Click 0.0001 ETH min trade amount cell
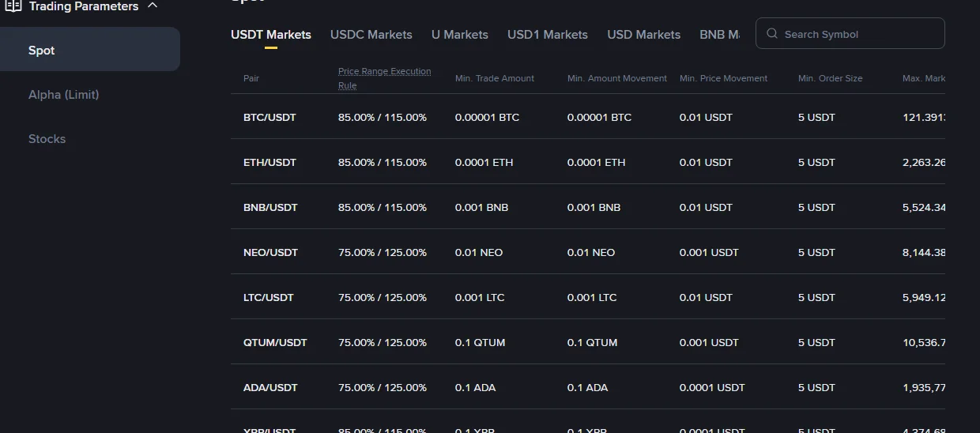 coord(484,162)
